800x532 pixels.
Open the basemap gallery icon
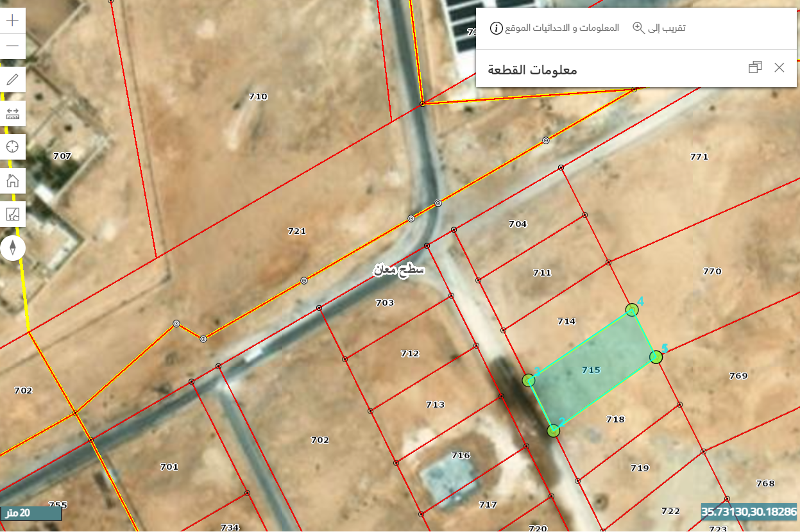[12, 214]
